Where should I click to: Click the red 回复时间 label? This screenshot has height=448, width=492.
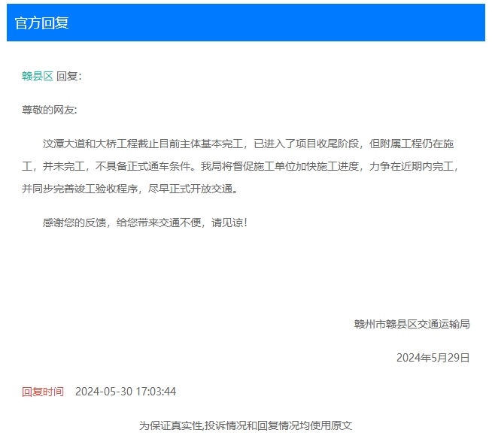43,392
